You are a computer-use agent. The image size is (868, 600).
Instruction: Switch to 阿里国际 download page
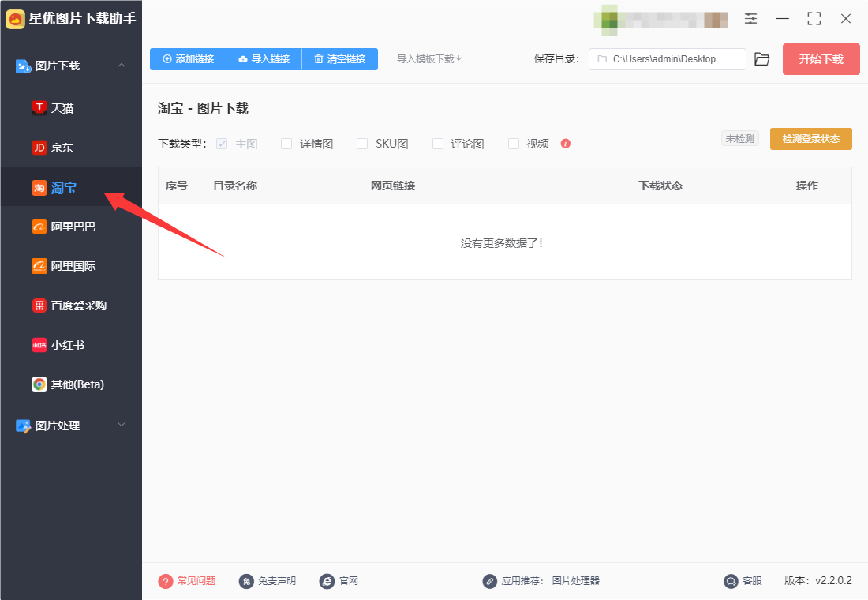click(71, 266)
